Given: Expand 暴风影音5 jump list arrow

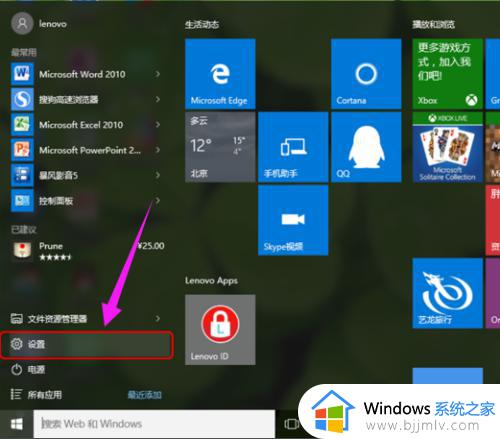Looking at the screenshot, I should click(158, 175).
